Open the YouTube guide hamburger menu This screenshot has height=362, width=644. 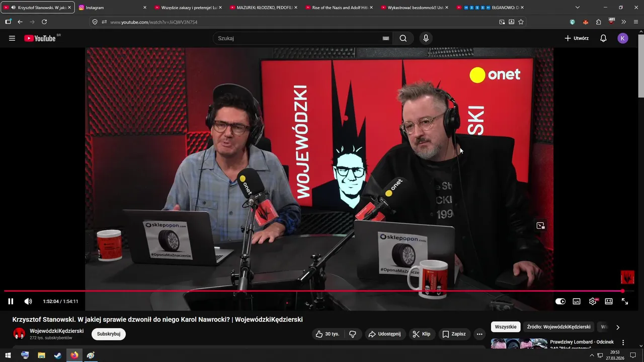[12, 38]
